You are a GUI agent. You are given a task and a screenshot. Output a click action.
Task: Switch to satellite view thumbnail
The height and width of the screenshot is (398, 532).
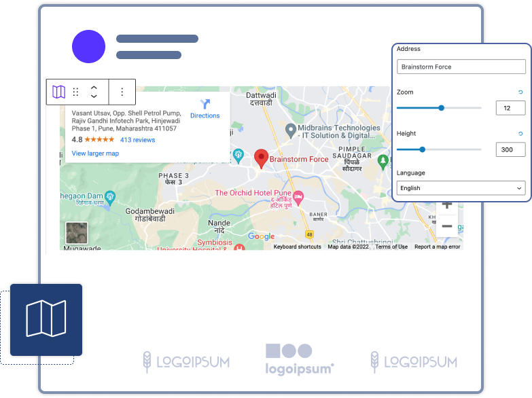[77, 233]
